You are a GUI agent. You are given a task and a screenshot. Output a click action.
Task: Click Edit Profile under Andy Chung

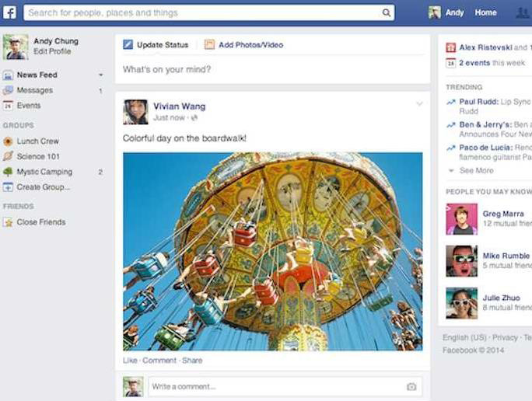[x=52, y=51]
